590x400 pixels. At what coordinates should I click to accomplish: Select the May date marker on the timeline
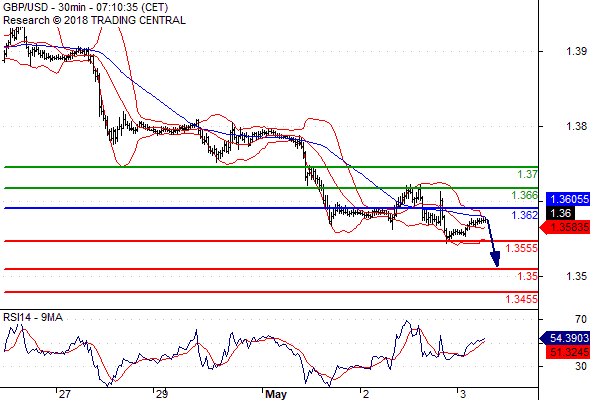coord(276,394)
